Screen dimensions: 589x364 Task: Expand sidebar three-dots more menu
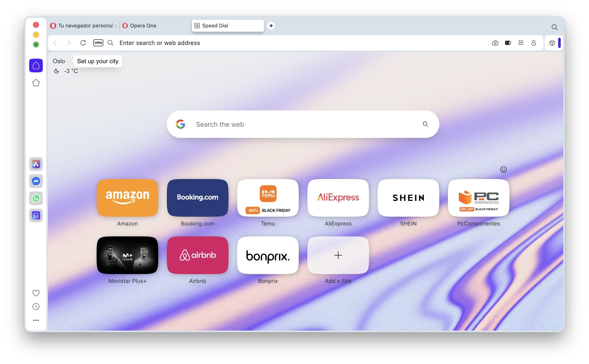tap(36, 320)
